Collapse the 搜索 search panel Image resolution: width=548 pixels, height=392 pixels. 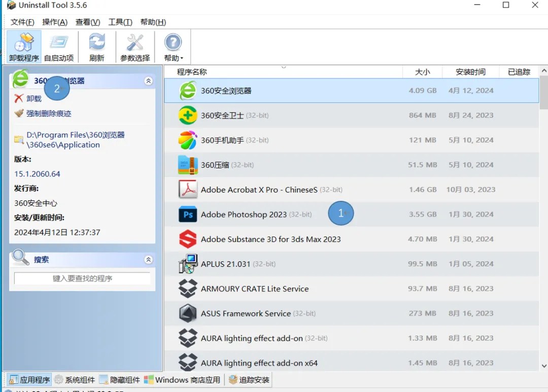pos(148,260)
